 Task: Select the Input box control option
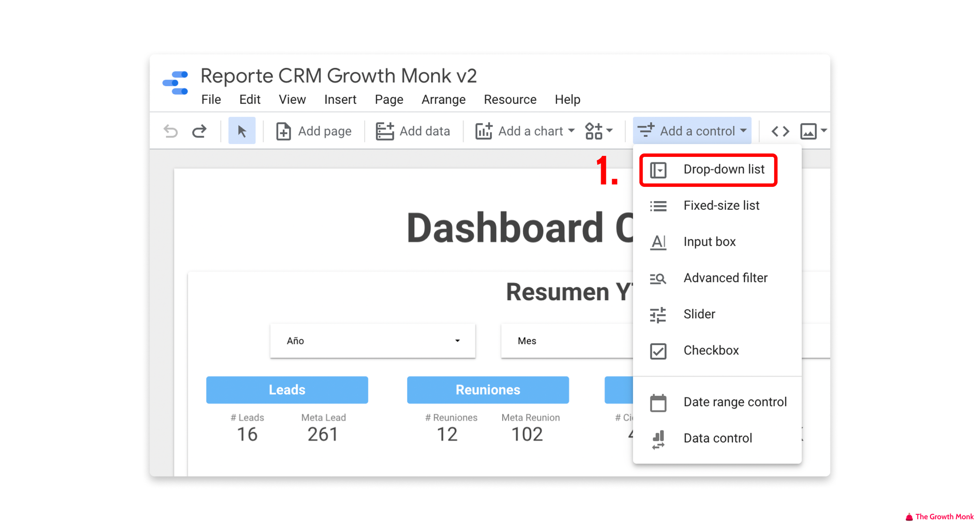click(x=709, y=241)
